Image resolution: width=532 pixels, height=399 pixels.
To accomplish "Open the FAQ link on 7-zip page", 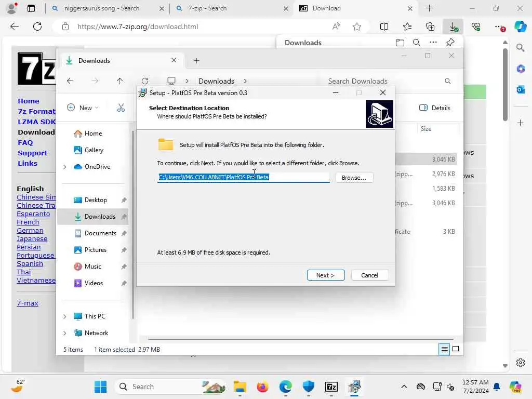I will 25,142.
